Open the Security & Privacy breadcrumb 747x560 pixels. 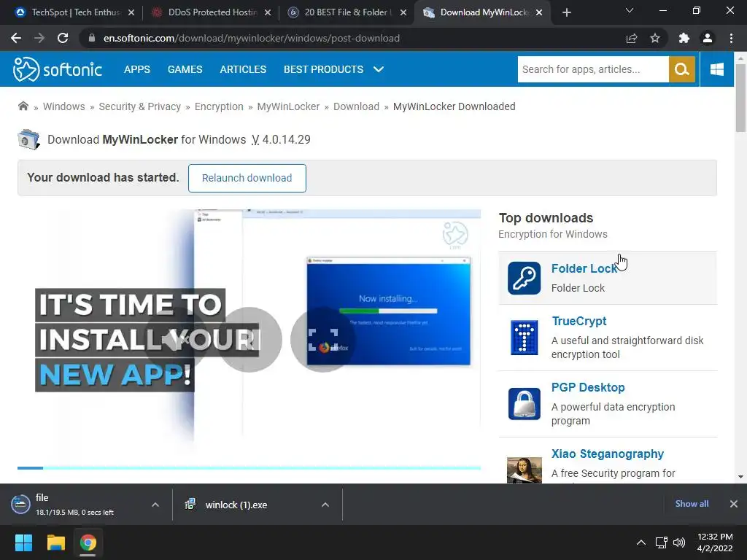139,106
